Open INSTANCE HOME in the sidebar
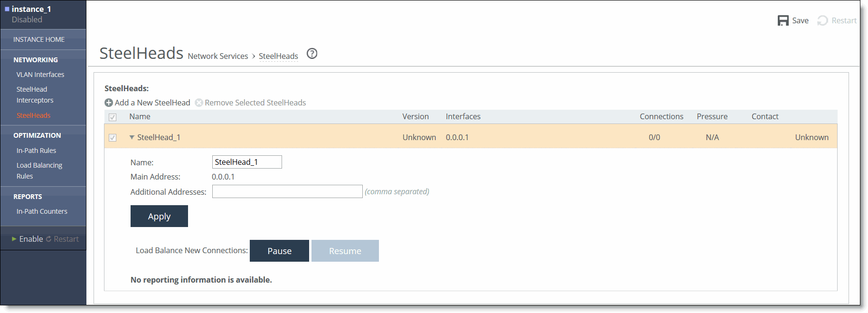The image size is (868, 313). [39, 39]
